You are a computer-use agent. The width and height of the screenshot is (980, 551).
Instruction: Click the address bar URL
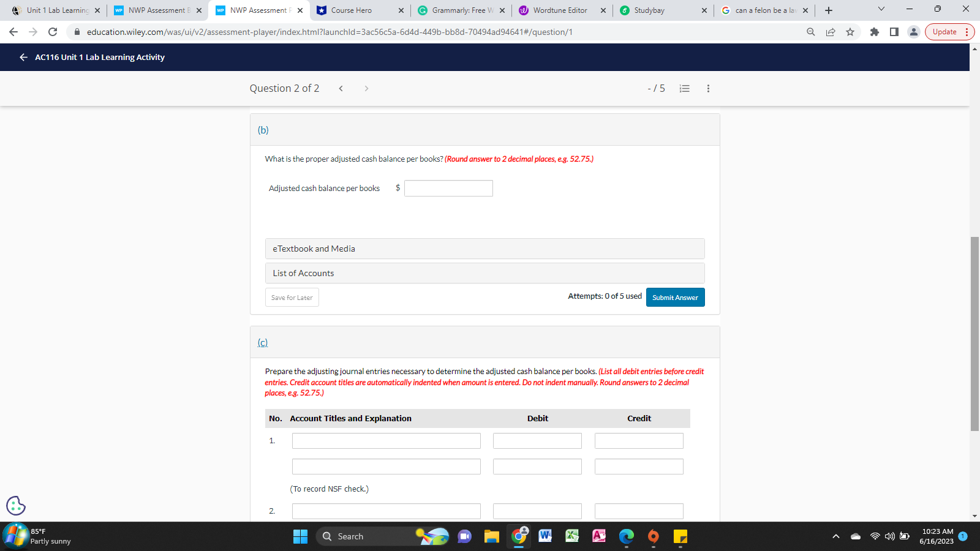click(330, 32)
